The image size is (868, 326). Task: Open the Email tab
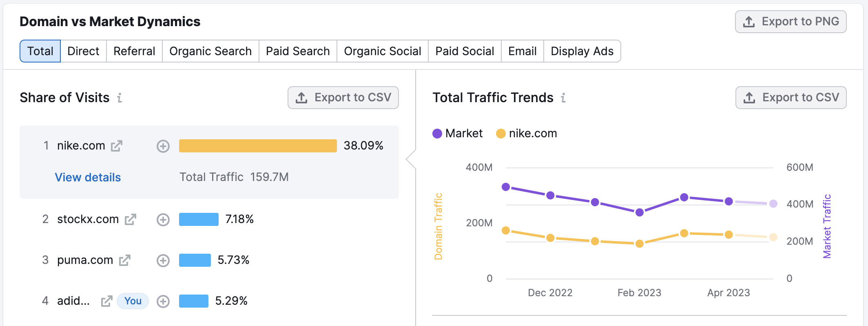tap(523, 51)
